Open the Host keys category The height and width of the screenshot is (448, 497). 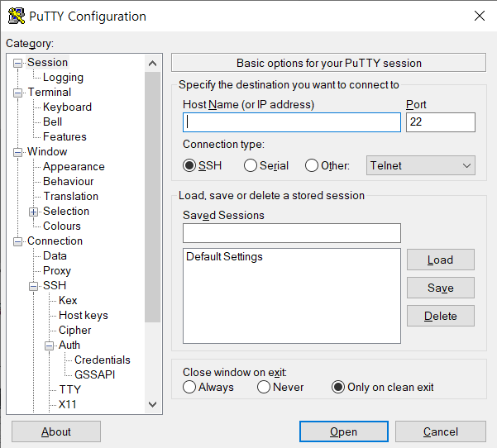[84, 315]
